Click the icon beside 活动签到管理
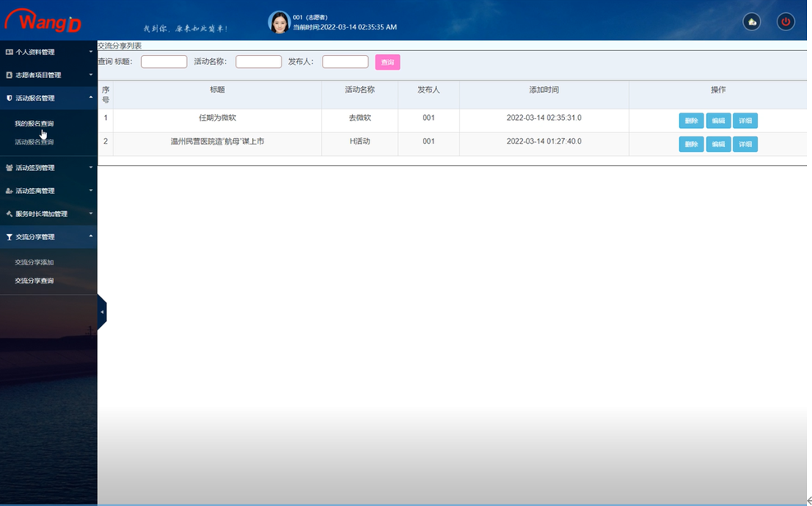Screen dimensions: 812x506 point(10,168)
